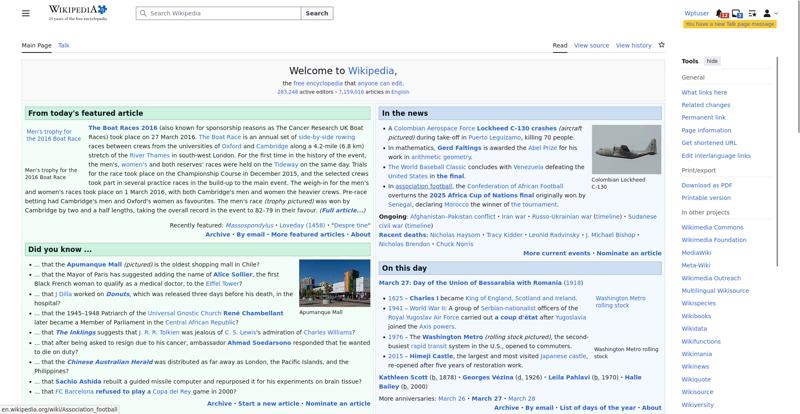Open the watchlist icon
The image size is (800, 414).
(x=752, y=14)
